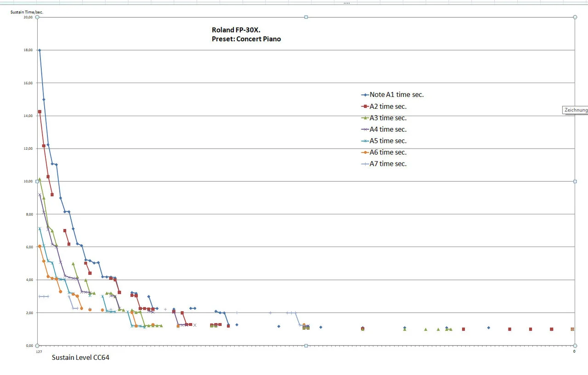588x375 pixels.
Task: Select the chart title 'Roland FP-30X.'
Action: point(236,30)
